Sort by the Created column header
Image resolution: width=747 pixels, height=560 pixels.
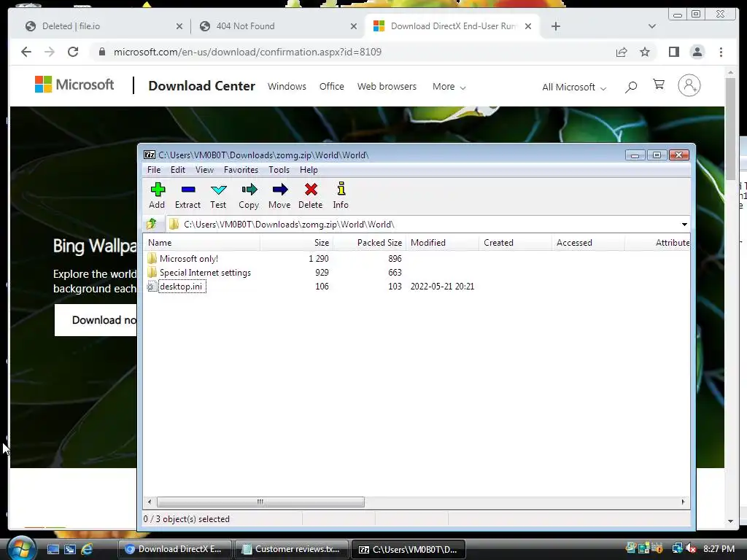(x=515, y=242)
